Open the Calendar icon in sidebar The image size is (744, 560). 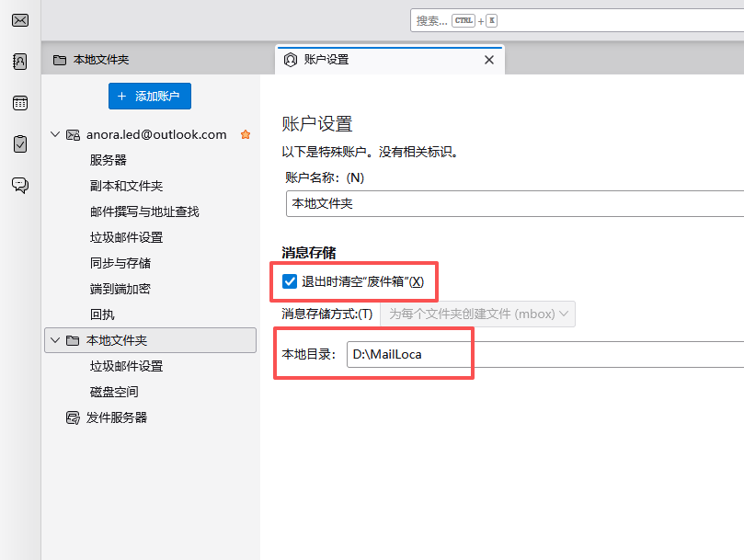(20, 102)
